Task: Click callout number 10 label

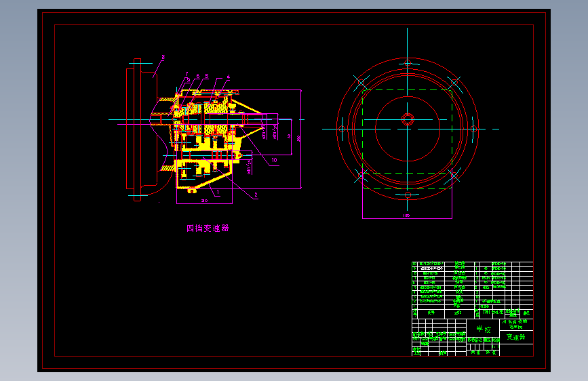Action: (x=274, y=160)
